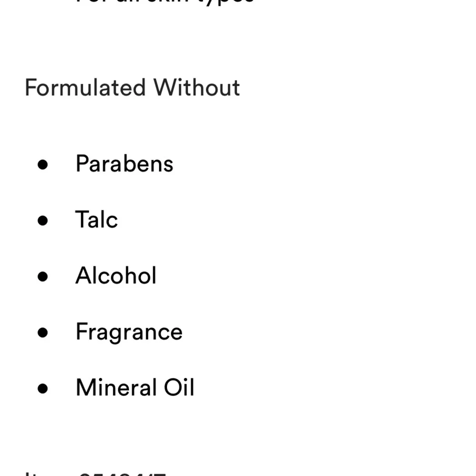
Task: Click the bullet dot next to Talc
Action: point(42,220)
